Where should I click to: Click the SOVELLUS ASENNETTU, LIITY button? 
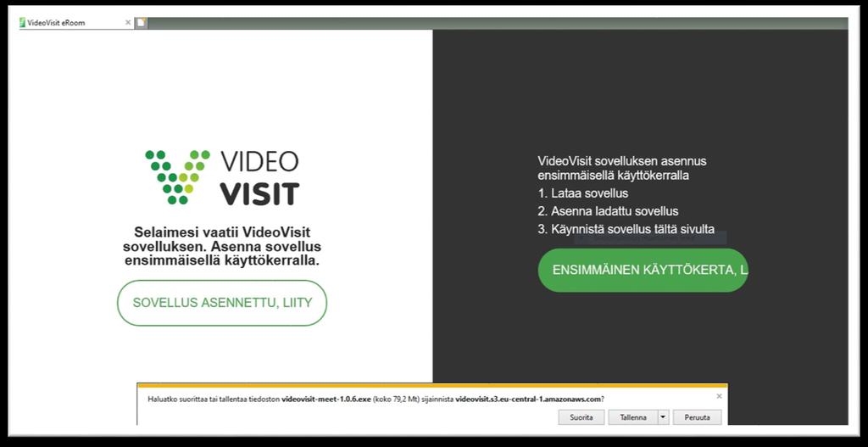pyautogui.click(x=222, y=303)
